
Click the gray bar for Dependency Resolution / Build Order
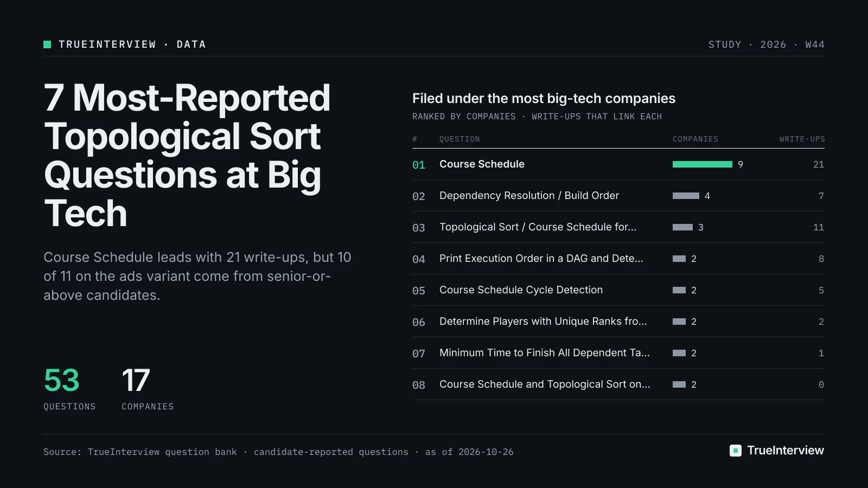(686, 196)
